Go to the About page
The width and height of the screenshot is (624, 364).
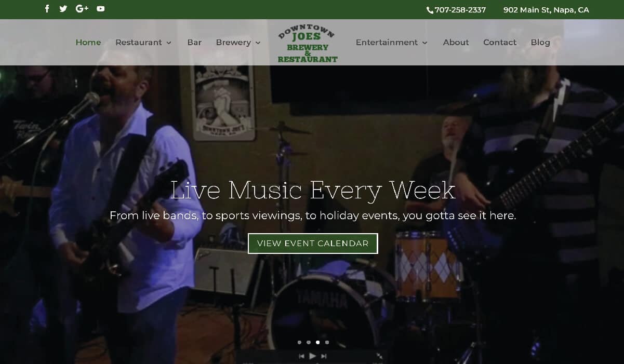(456, 43)
